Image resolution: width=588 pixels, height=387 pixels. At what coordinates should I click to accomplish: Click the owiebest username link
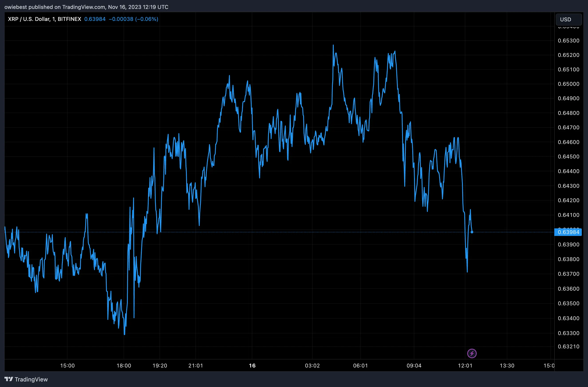coord(16,7)
